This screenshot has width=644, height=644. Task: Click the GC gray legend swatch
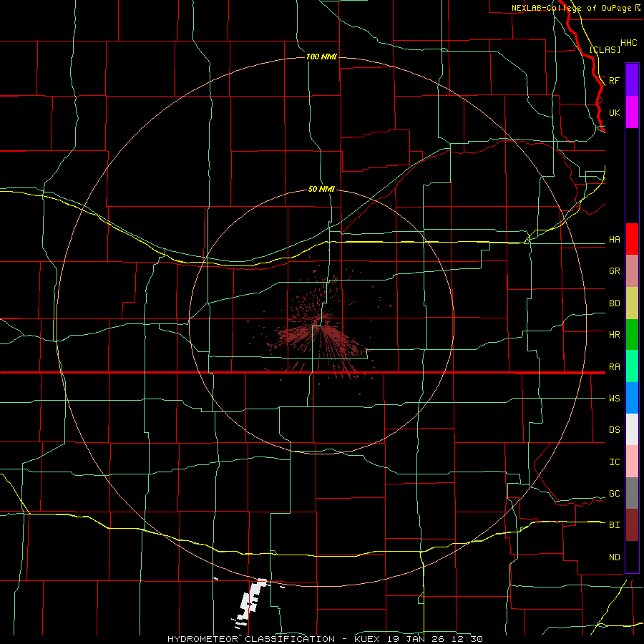(x=632, y=493)
